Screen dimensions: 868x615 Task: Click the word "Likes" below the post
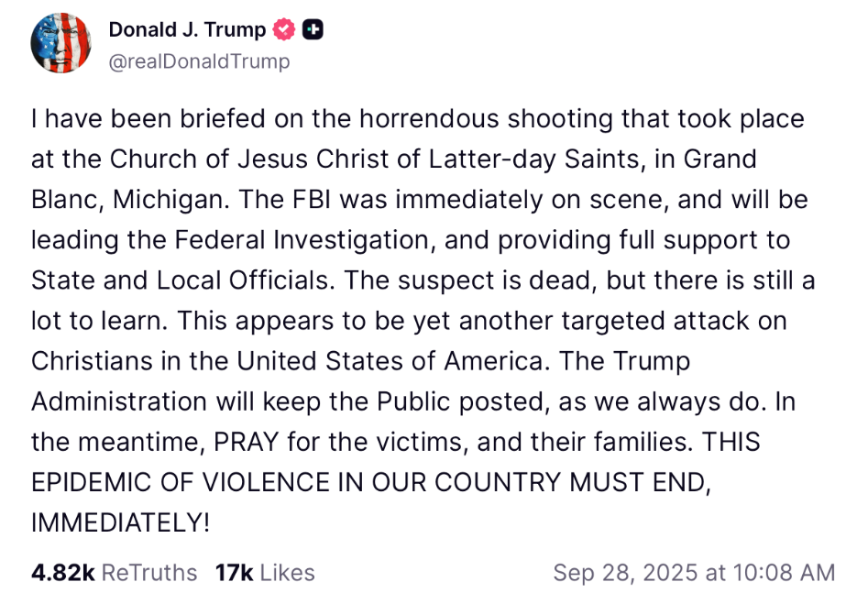pos(287,573)
